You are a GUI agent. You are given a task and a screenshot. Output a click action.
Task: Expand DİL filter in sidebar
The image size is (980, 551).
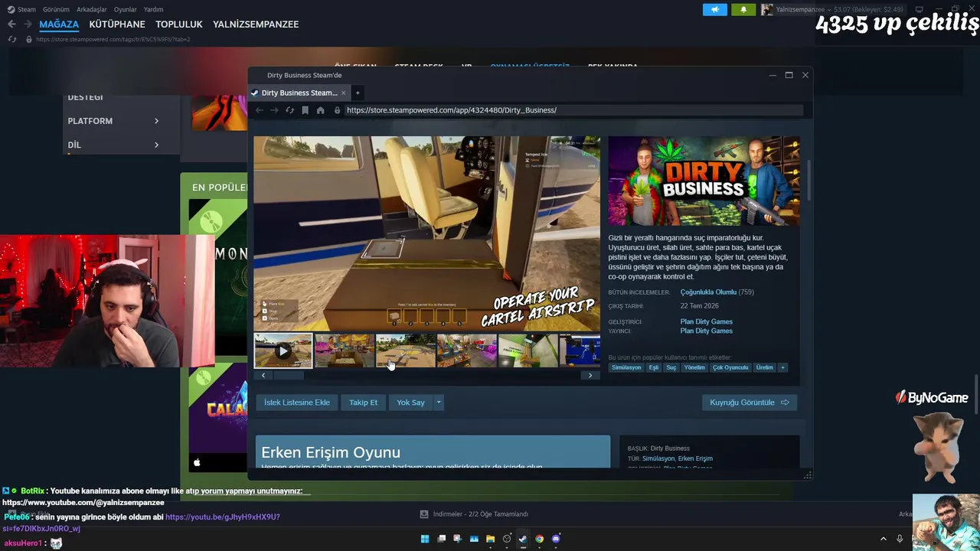coord(113,145)
